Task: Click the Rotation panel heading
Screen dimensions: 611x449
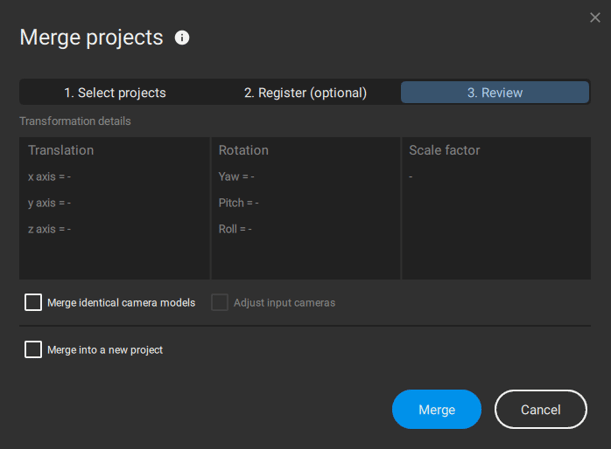Action: [243, 150]
